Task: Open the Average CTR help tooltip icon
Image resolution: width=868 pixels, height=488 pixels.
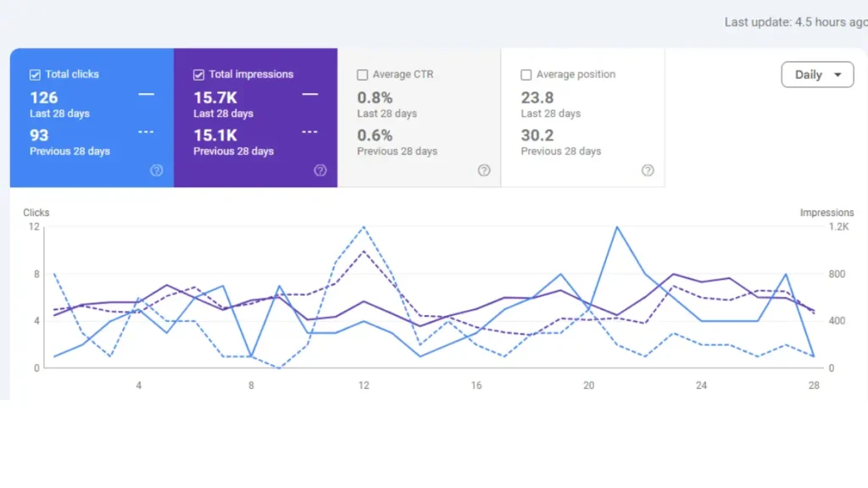Action: (x=484, y=170)
